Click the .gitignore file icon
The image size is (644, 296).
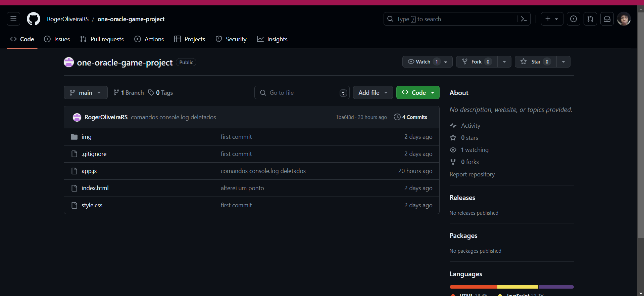(x=75, y=154)
